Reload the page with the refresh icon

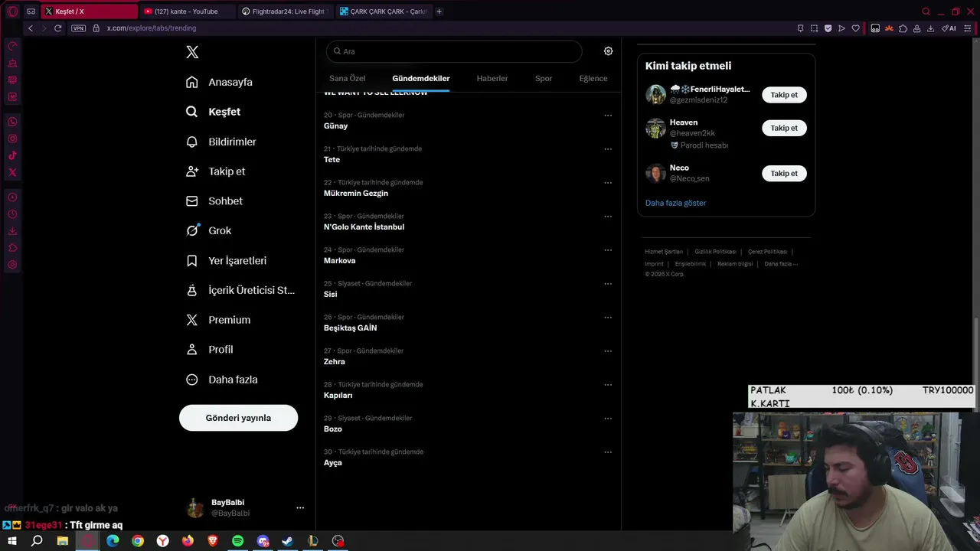click(57, 28)
